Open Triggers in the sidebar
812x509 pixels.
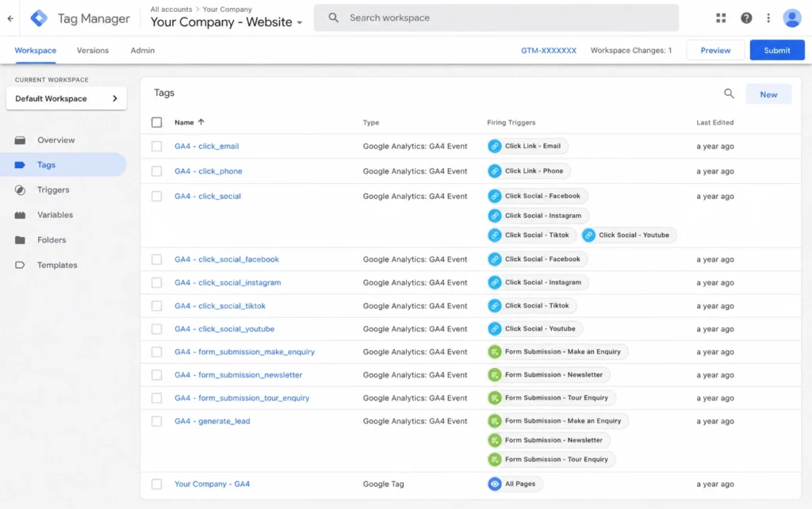pyautogui.click(x=53, y=189)
